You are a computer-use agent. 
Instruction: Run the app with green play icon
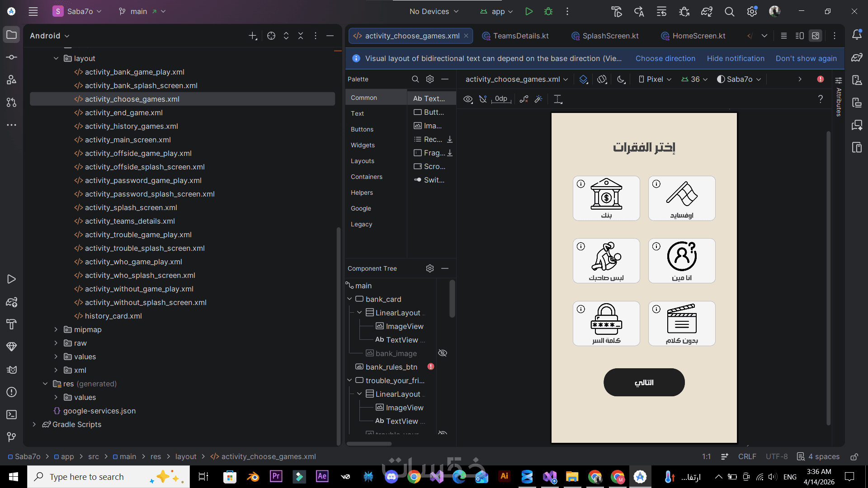coord(528,11)
